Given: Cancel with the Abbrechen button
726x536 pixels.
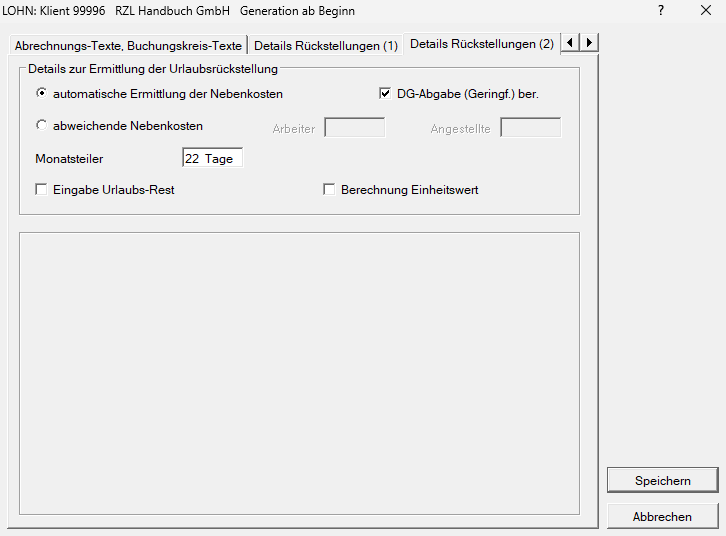Looking at the screenshot, I should (662, 517).
